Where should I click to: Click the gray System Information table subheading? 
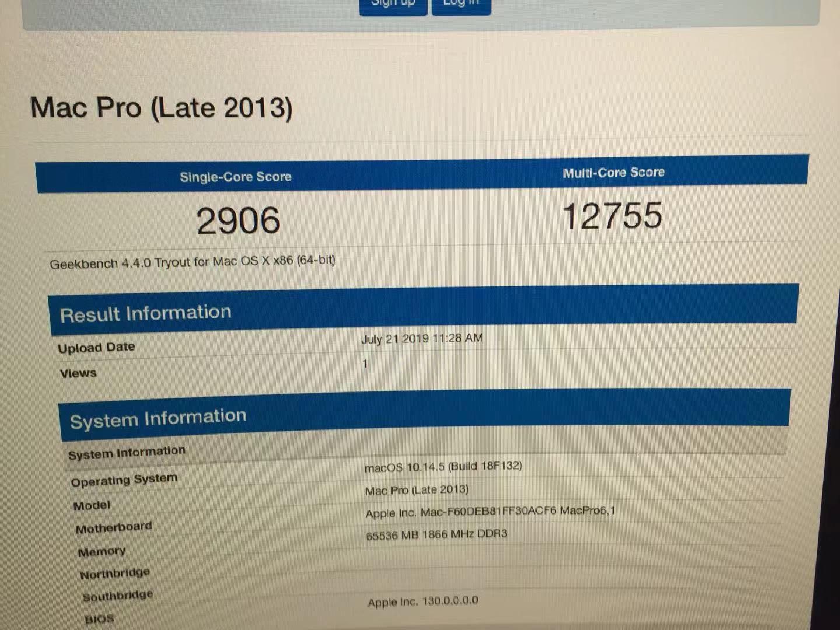(127, 453)
